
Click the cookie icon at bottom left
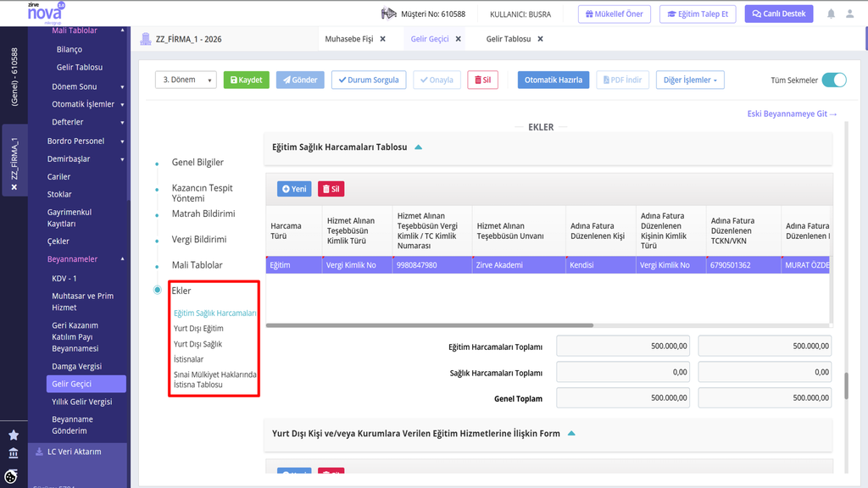11,476
